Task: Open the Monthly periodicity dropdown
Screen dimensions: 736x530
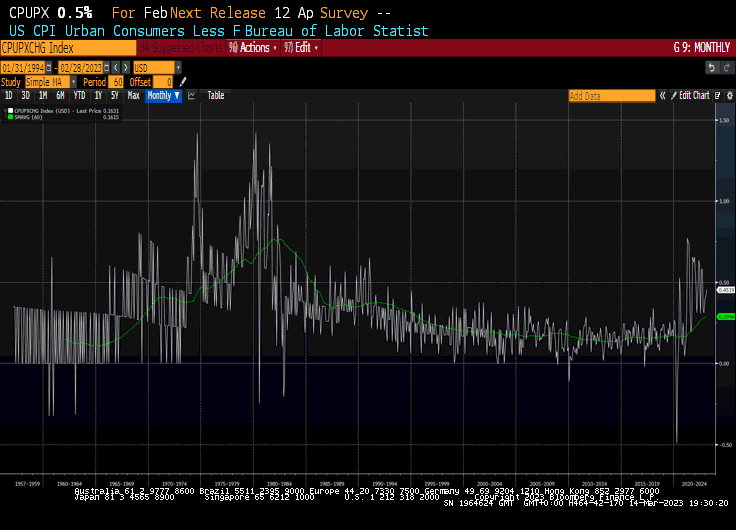Action: [x=163, y=96]
